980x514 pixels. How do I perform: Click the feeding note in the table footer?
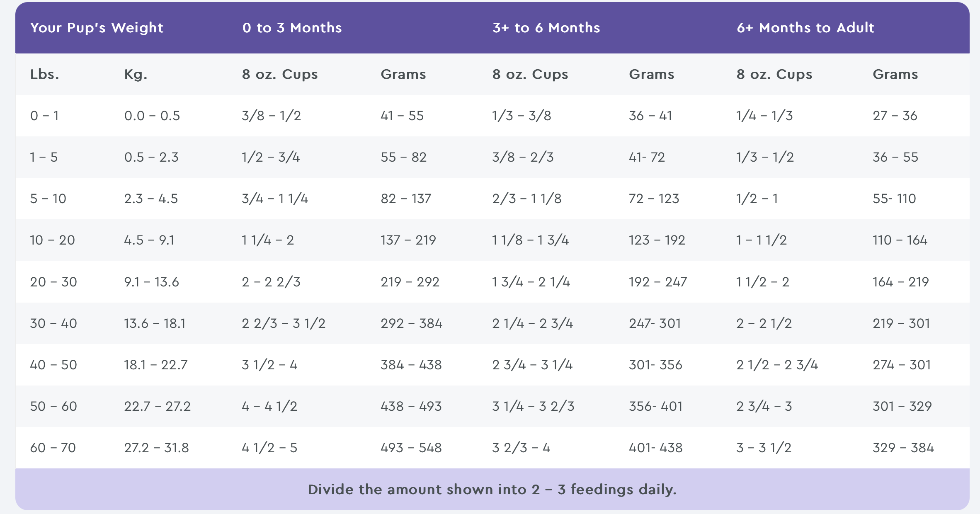[x=492, y=490]
